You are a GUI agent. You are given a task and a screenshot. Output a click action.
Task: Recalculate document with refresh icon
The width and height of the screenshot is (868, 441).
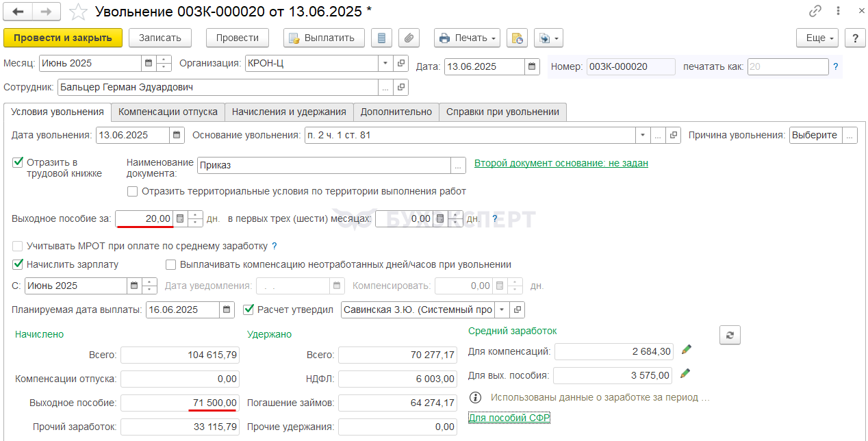pos(730,335)
